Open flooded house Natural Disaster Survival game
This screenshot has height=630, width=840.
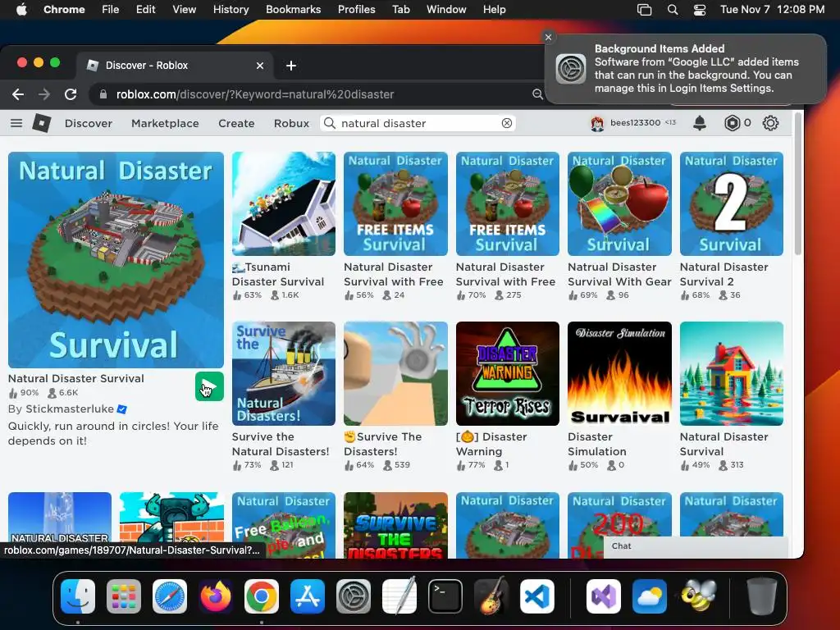click(x=731, y=373)
